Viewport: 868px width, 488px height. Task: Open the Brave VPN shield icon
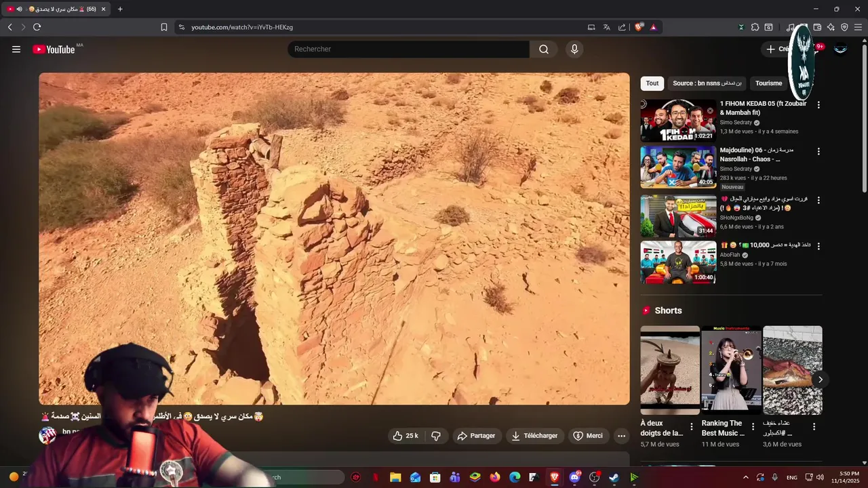[844, 27]
